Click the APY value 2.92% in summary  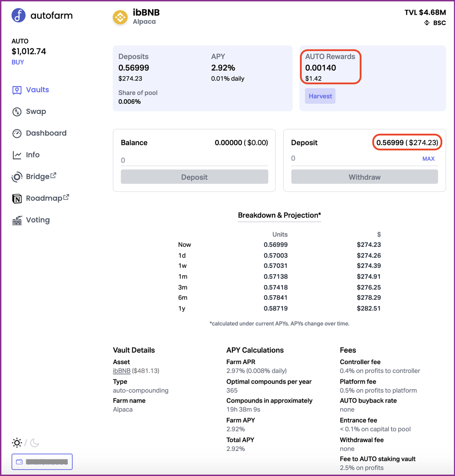(223, 68)
